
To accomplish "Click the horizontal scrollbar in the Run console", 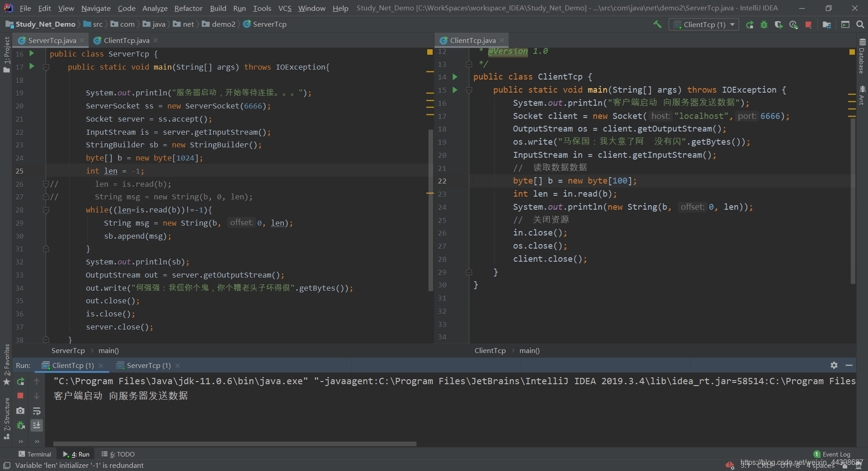I will click(x=235, y=444).
